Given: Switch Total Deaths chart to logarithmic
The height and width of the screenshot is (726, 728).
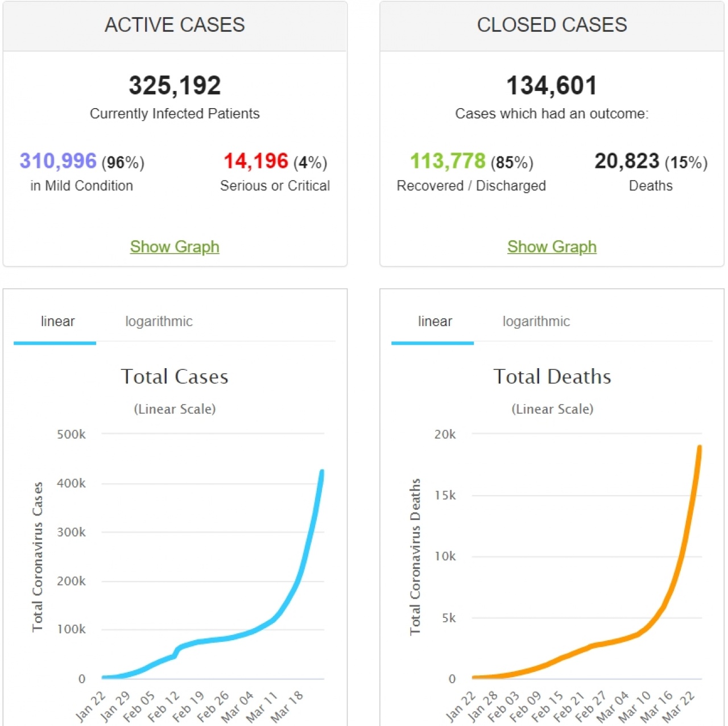Looking at the screenshot, I should [536, 321].
